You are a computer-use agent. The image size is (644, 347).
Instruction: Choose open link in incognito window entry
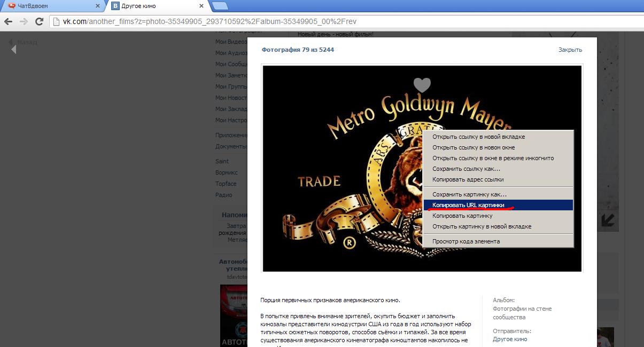(498, 158)
